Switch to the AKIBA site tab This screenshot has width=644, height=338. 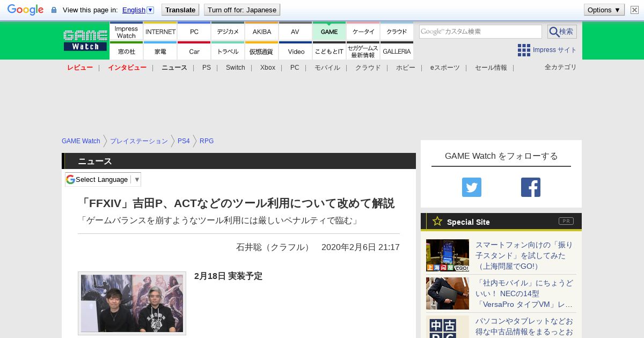[262, 32]
